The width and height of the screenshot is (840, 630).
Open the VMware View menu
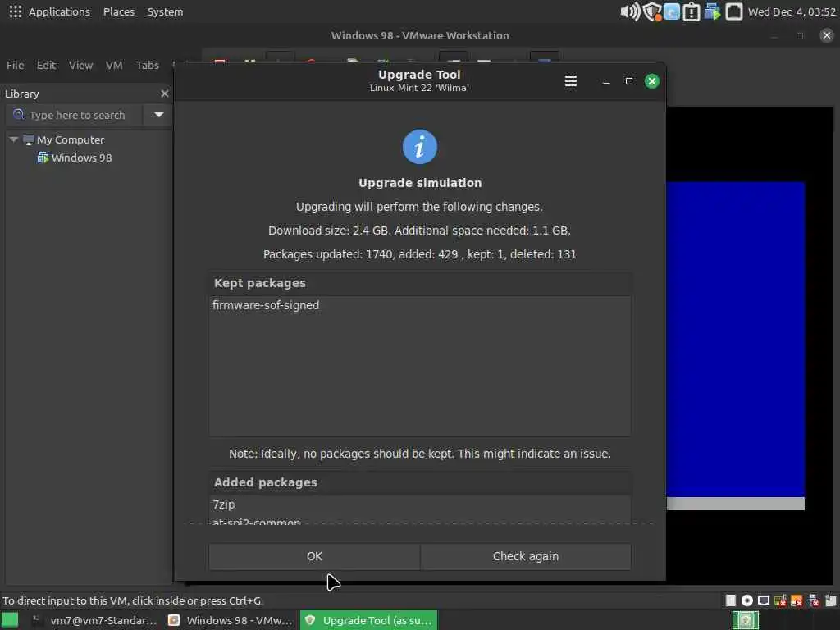pyautogui.click(x=80, y=65)
